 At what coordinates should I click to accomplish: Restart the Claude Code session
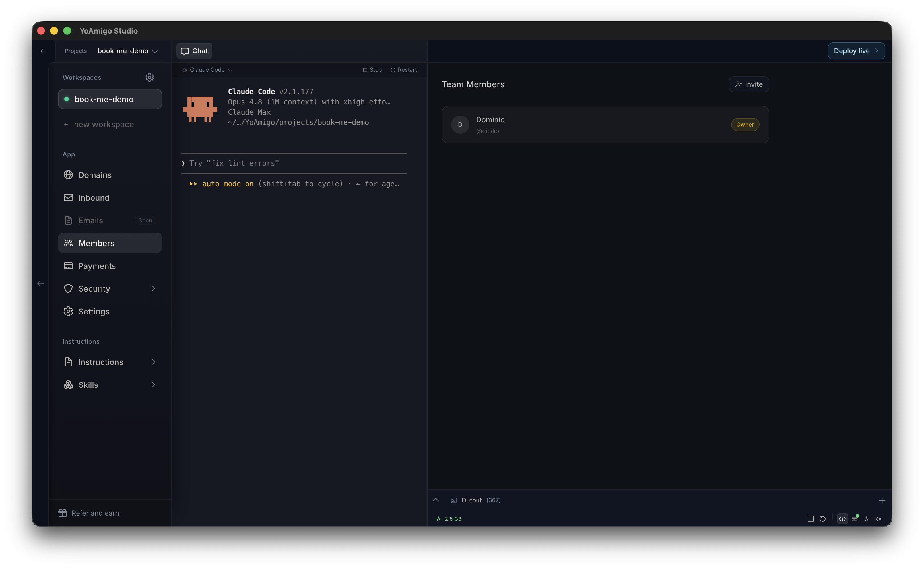pyautogui.click(x=403, y=70)
